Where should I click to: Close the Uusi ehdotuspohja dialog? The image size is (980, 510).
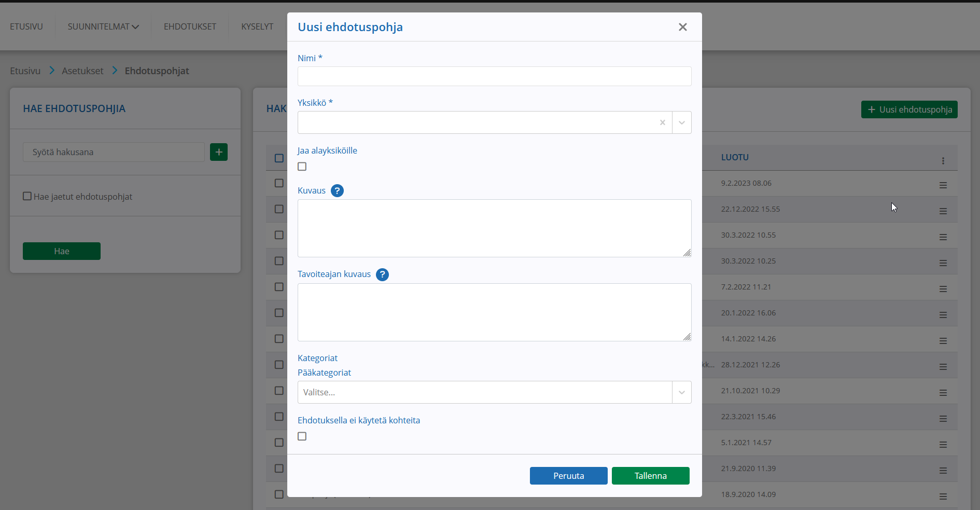(683, 27)
